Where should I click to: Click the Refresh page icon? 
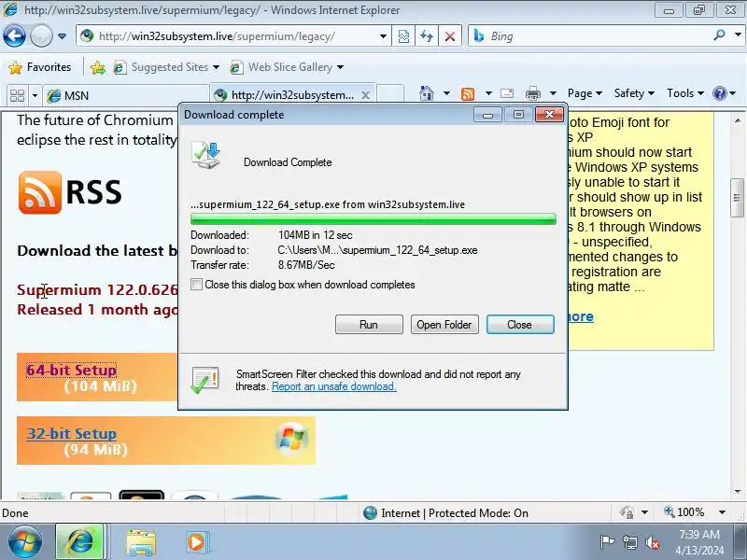[427, 36]
